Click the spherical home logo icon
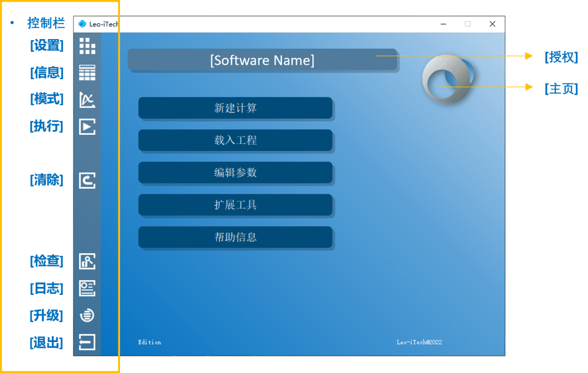The image size is (588, 373). click(x=448, y=79)
